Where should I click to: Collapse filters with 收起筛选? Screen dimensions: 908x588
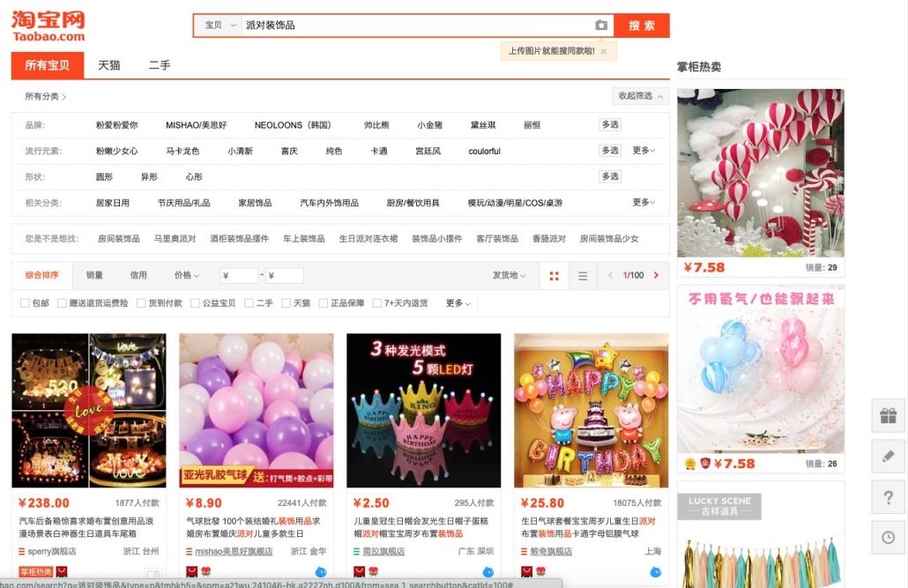point(641,96)
